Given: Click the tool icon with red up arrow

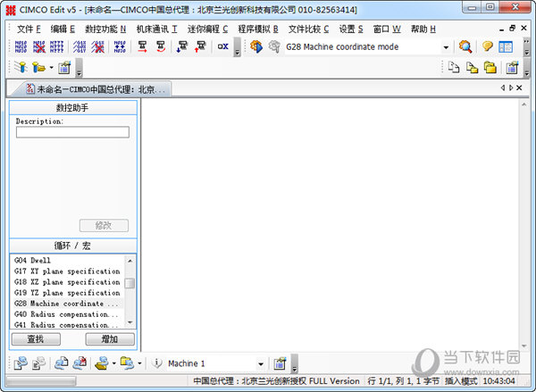Looking at the screenshot, I should [200, 46].
